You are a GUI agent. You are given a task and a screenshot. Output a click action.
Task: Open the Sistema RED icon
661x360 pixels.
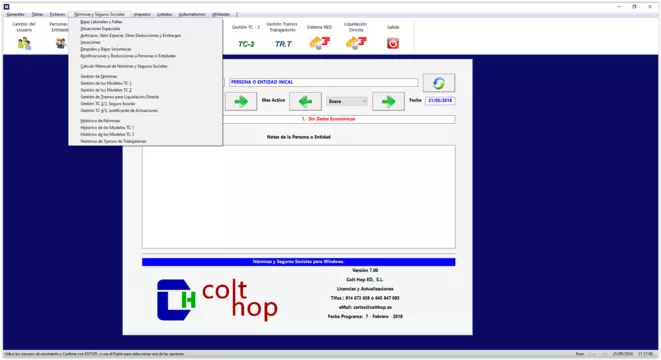320,43
